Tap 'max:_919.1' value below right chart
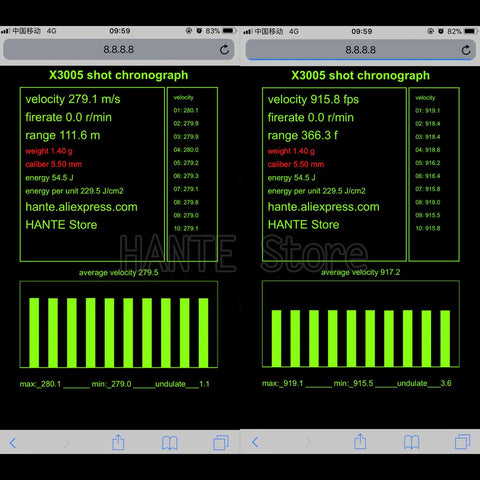 pos(282,383)
